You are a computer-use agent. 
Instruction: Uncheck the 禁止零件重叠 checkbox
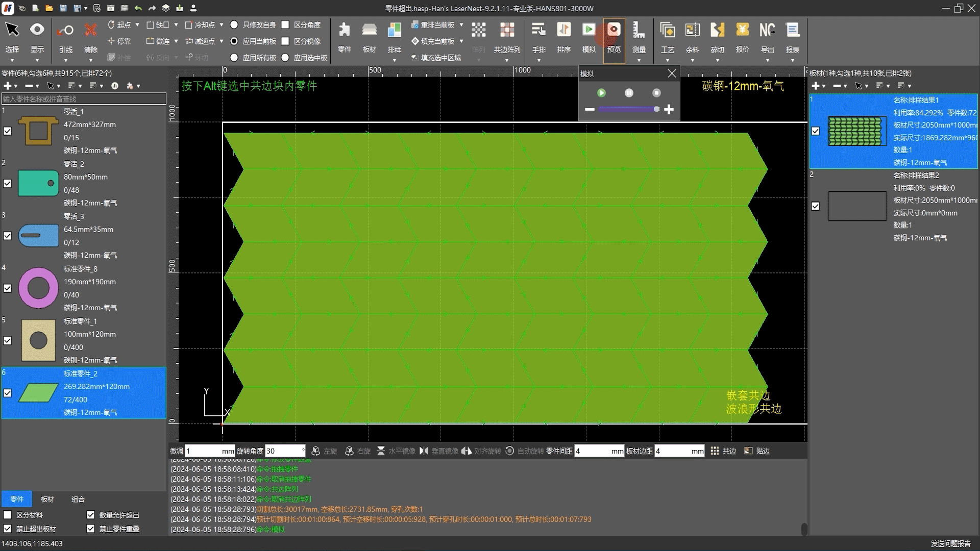[x=91, y=529]
